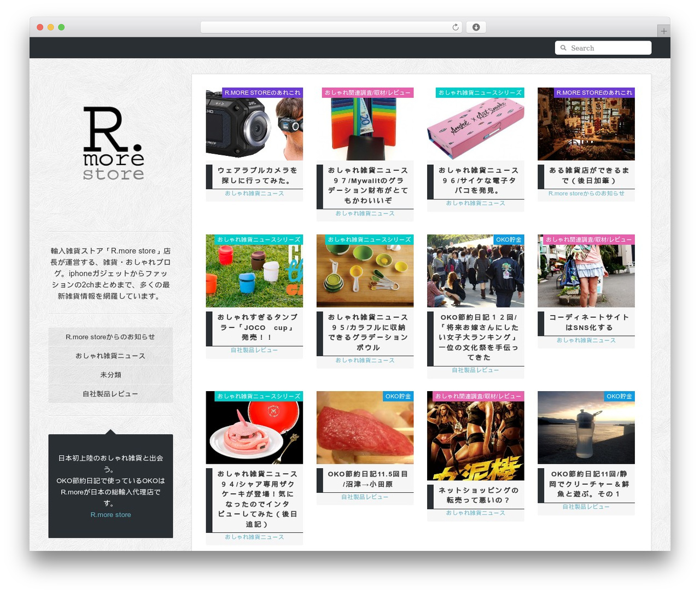
Task: Click the reload icon in the address bar
Action: [456, 27]
